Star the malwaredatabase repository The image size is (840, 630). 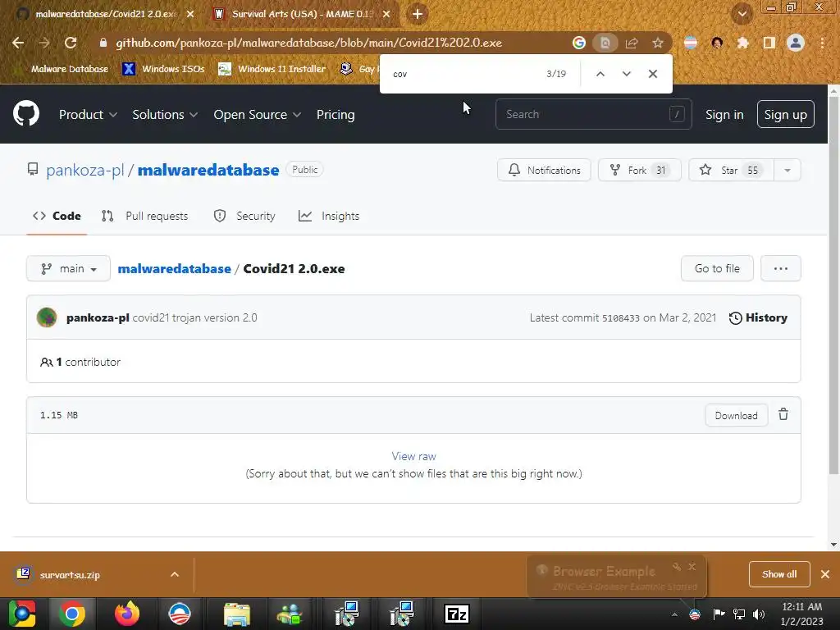click(x=731, y=171)
